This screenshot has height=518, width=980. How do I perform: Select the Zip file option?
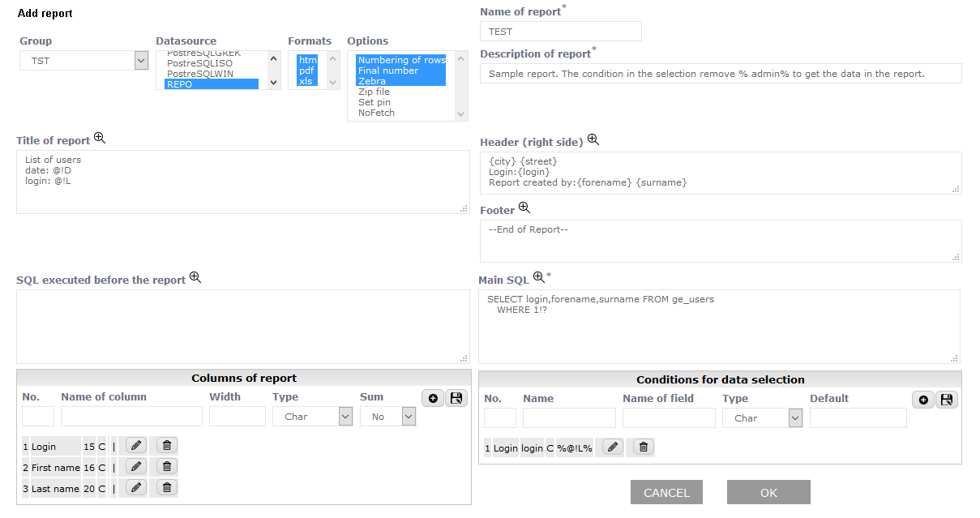374,92
